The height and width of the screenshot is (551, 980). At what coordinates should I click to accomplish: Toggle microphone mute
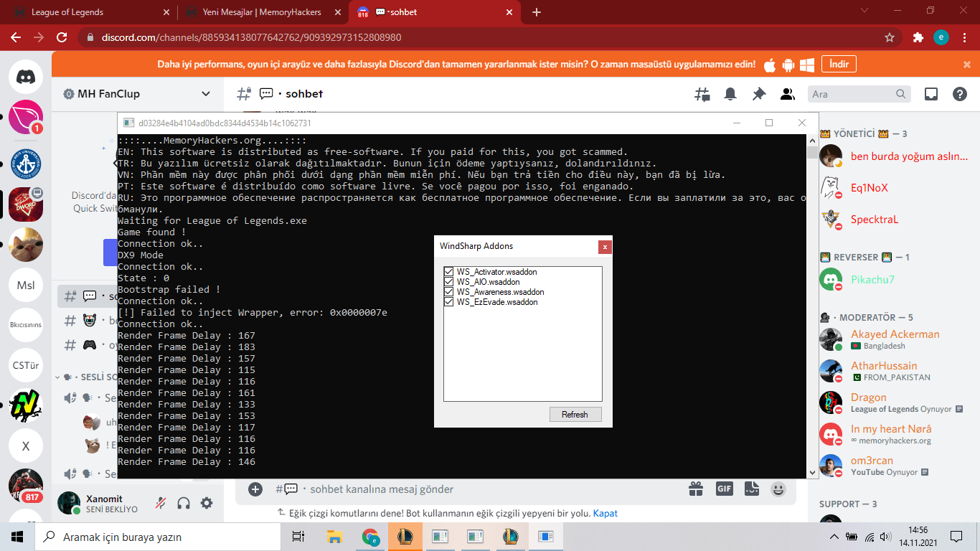pos(161,503)
